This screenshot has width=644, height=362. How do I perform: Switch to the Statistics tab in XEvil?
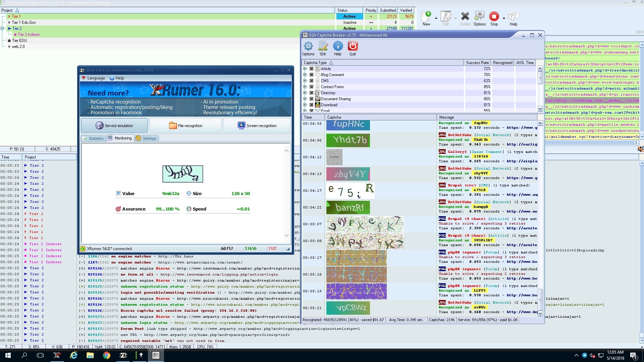[x=93, y=138]
